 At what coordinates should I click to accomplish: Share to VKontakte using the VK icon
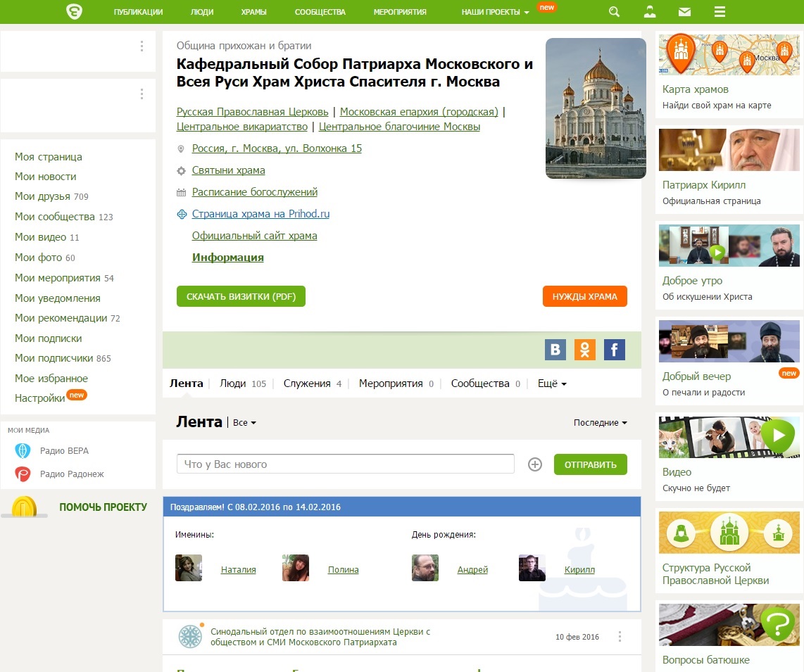[555, 350]
